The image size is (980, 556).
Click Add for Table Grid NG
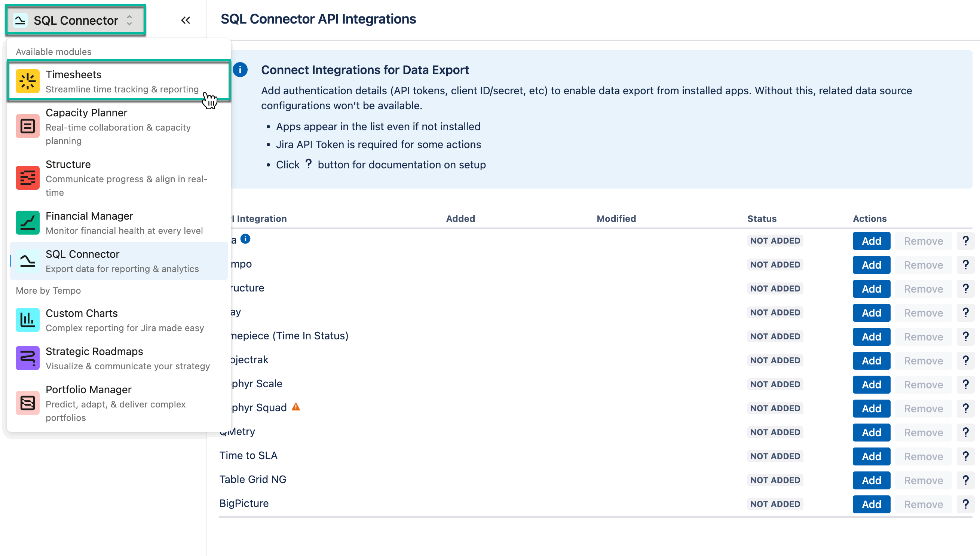(871, 480)
